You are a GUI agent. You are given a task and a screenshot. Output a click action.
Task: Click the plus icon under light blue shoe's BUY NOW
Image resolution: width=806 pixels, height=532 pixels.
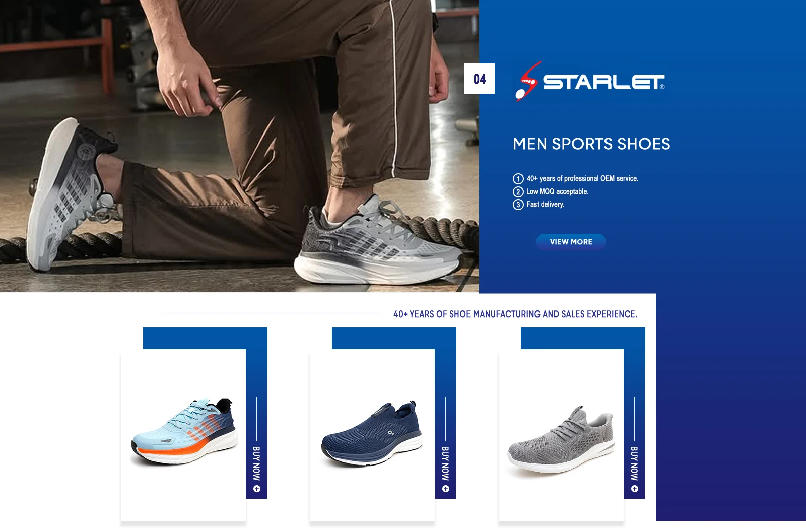pos(257,489)
